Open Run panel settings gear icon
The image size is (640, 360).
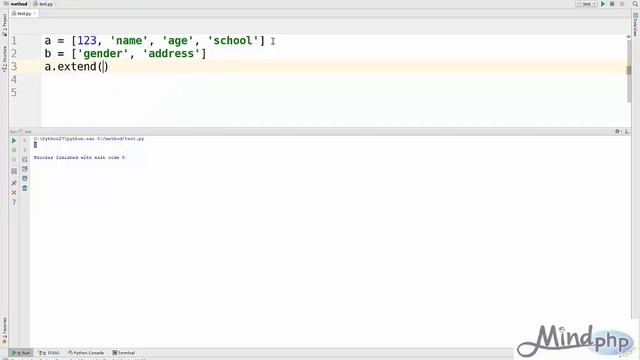pos(618,131)
